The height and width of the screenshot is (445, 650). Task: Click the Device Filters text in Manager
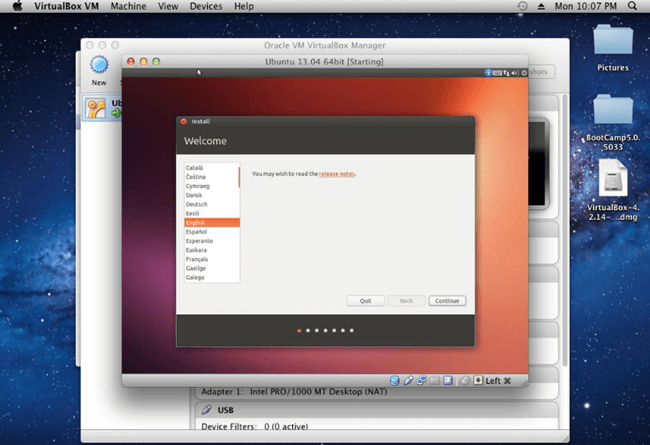point(255,426)
